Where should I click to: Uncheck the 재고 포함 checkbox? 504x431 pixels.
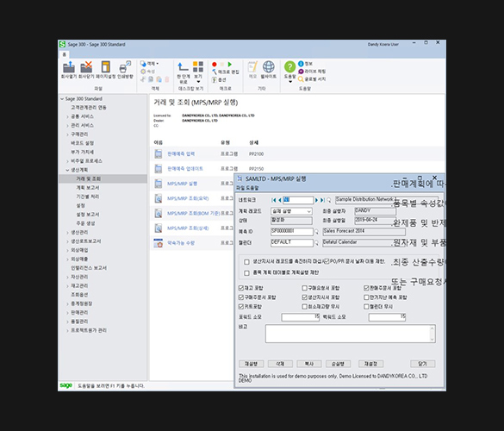coord(241,288)
